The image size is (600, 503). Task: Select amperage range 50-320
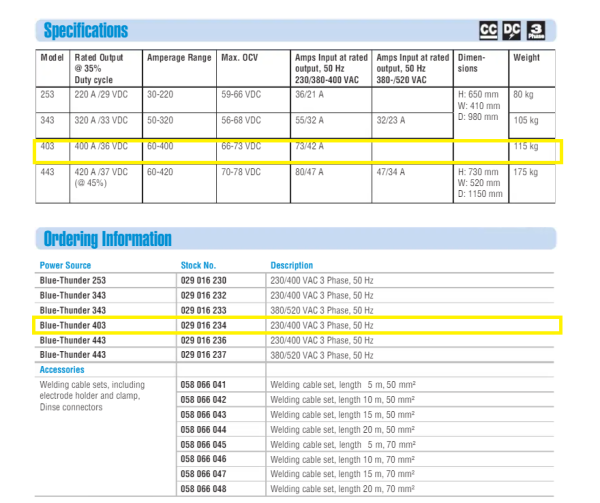coord(160,120)
